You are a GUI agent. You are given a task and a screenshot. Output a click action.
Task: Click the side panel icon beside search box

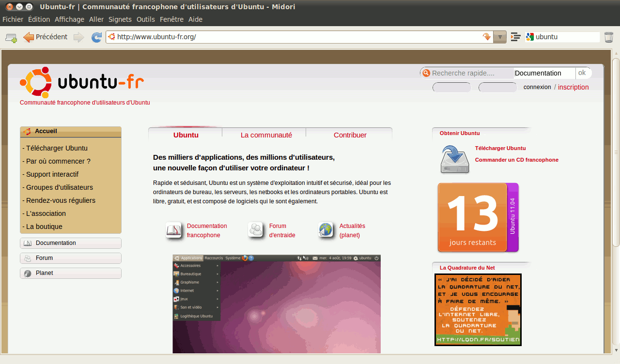516,37
